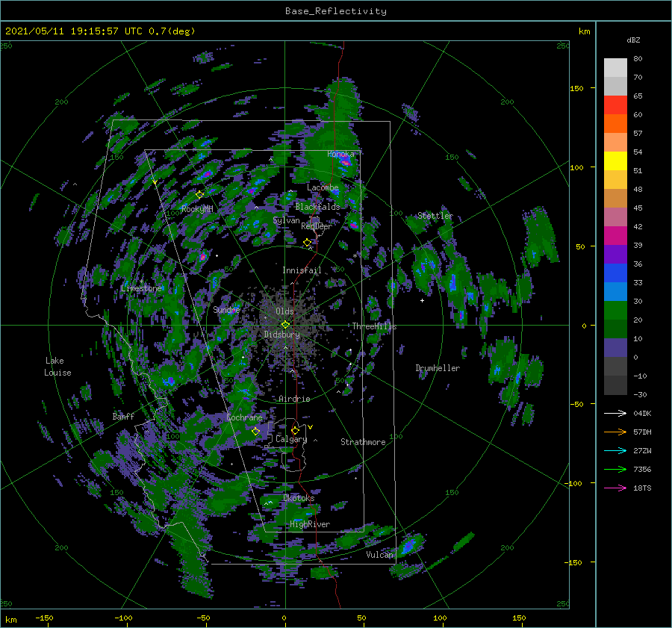672x628 pixels.
Task: Click the 100 tick on the bottom axis
Action: click(x=440, y=618)
